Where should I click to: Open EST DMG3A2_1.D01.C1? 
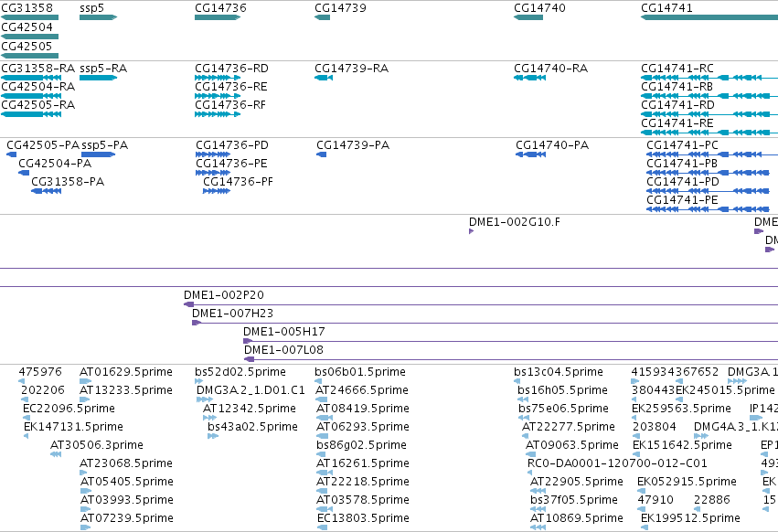205,399
